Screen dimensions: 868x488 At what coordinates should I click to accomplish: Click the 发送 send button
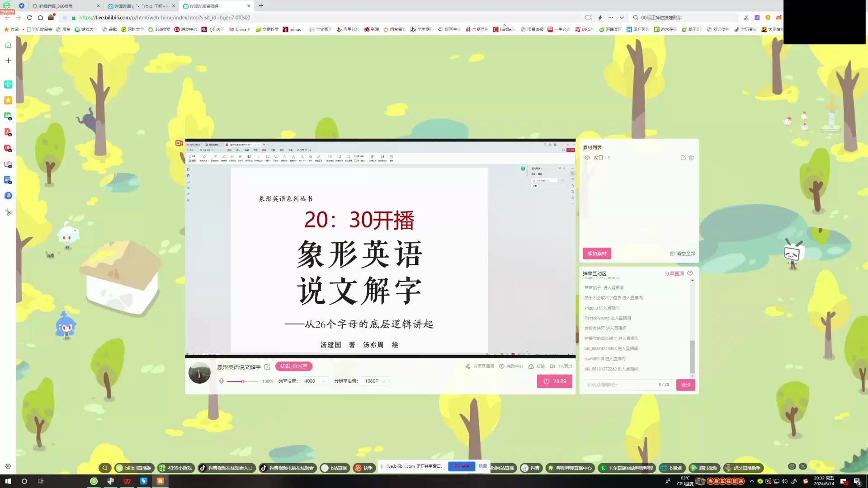click(686, 385)
